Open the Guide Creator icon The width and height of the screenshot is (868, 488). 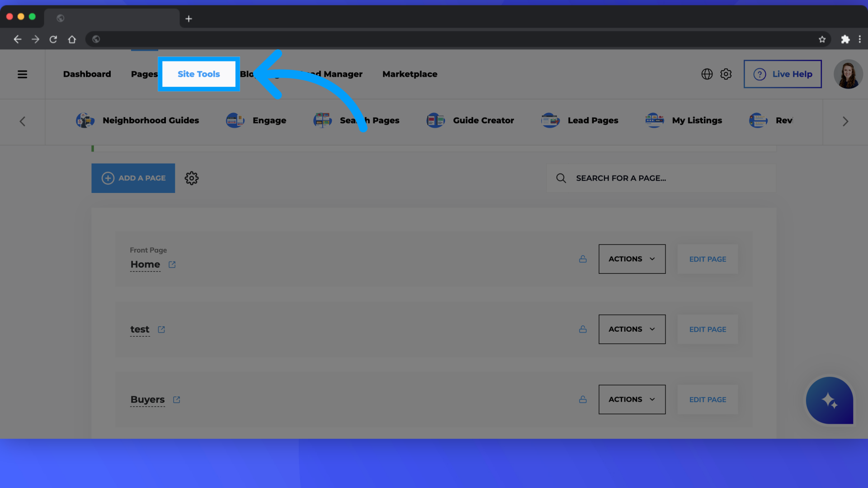(436, 120)
